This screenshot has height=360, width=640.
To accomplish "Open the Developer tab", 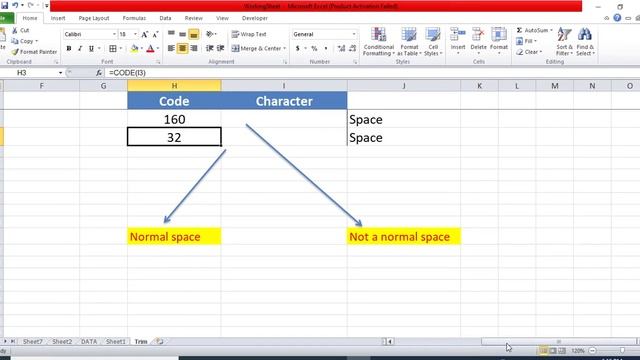I will 255,18.
